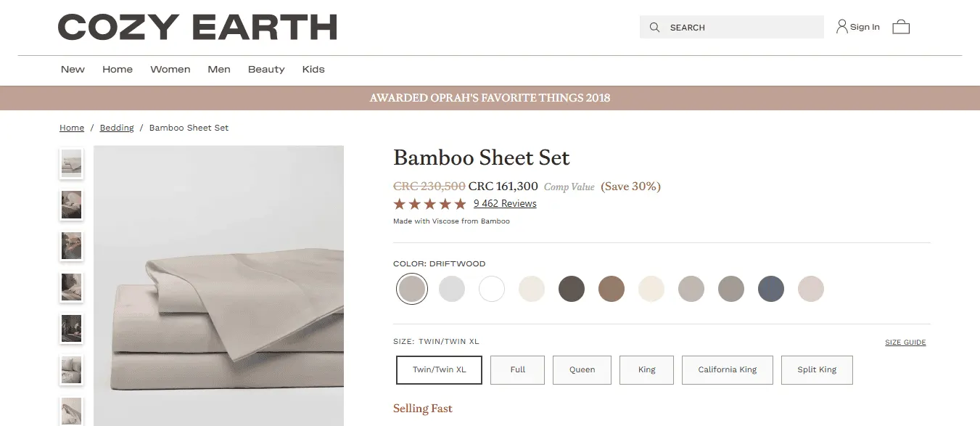
Task: Go to the Bedding breadcrumb link
Action: [x=117, y=128]
